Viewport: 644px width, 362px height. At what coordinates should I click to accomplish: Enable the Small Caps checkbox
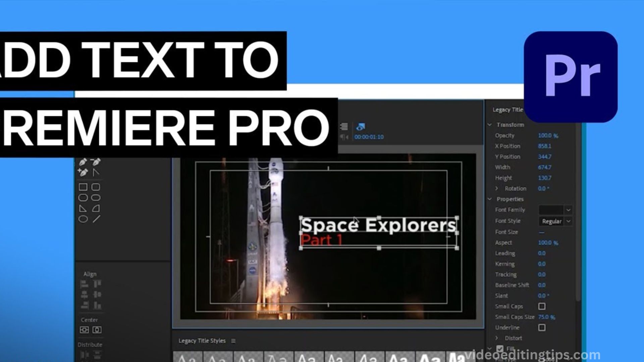tap(542, 306)
